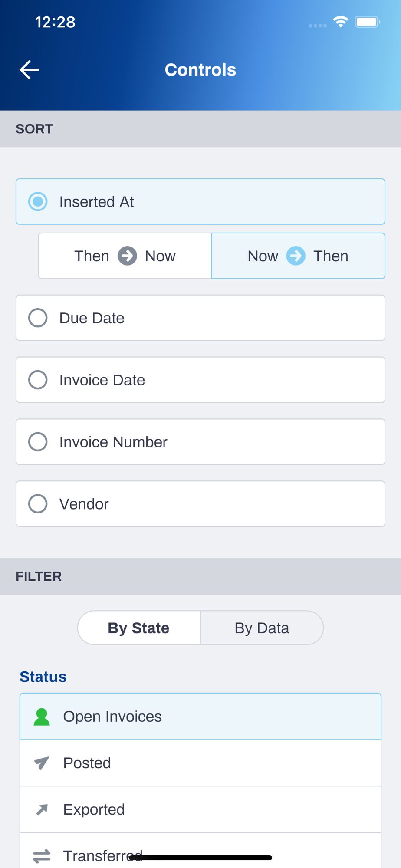
Task: Pick Invoice Number as sort field
Action: (38, 442)
